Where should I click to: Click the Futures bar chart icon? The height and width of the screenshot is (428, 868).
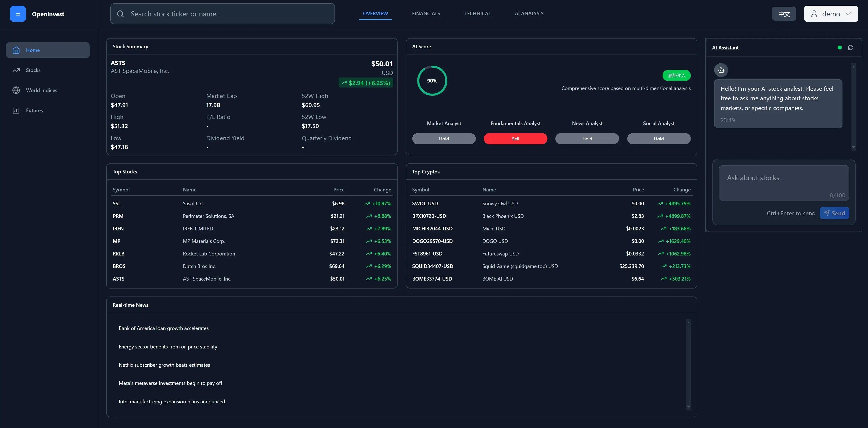16,110
